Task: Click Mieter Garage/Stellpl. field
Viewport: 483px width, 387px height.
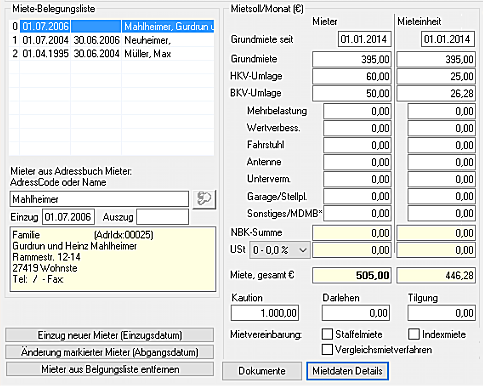Action: coord(357,196)
